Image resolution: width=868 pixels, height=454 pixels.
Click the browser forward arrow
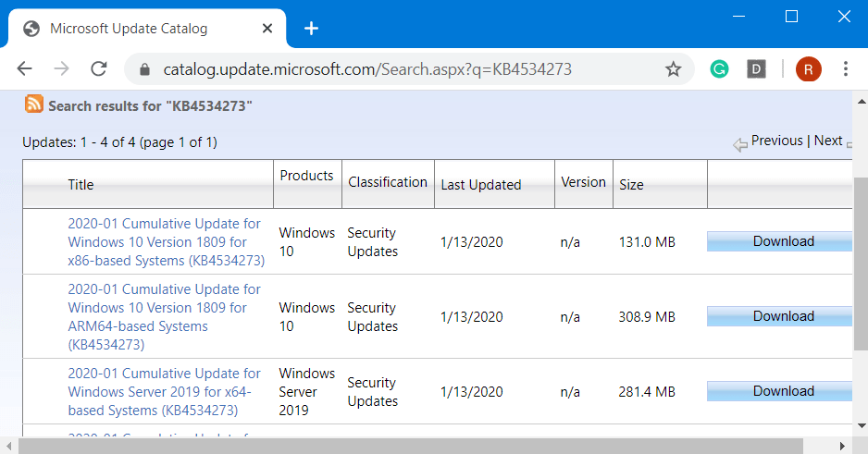point(61,69)
